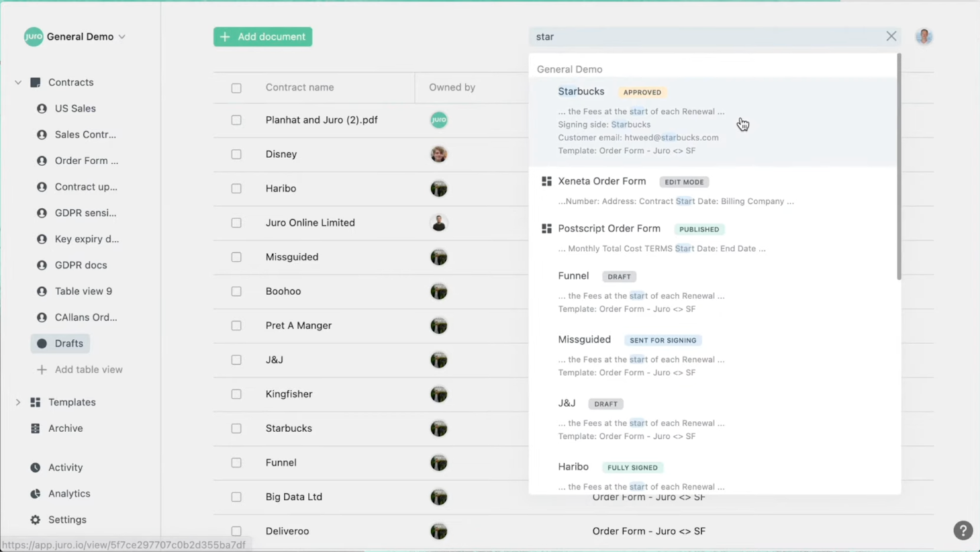Screen dimensions: 980x552
Task: Check the select-all checkbox in the table header
Action: click(x=236, y=87)
